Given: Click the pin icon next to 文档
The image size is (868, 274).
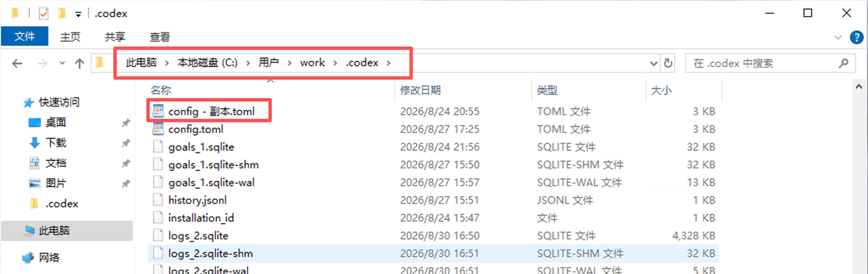Looking at the screenshot, I should [x=125, y=163].
